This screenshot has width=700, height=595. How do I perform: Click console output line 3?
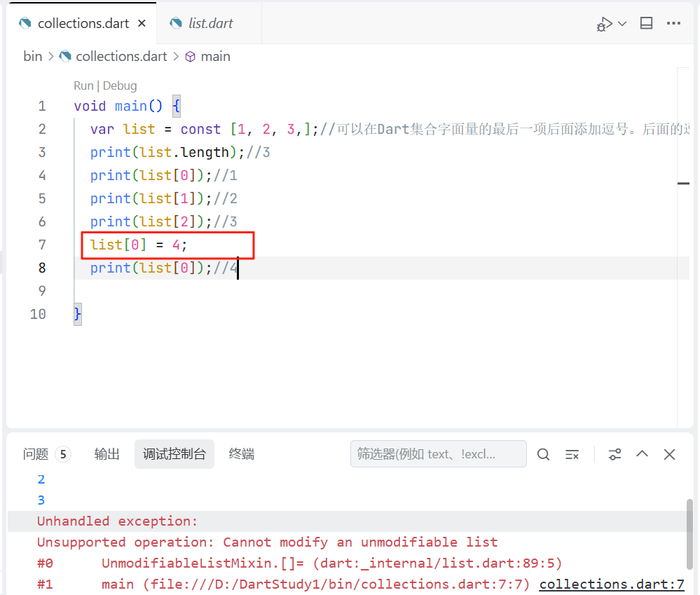tap(41, 500)
